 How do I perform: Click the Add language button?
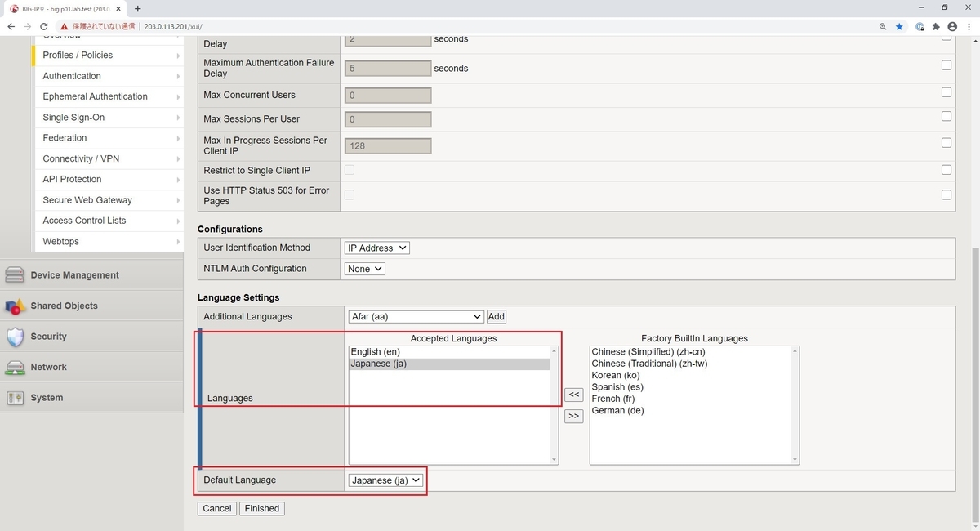coord(497,316)
